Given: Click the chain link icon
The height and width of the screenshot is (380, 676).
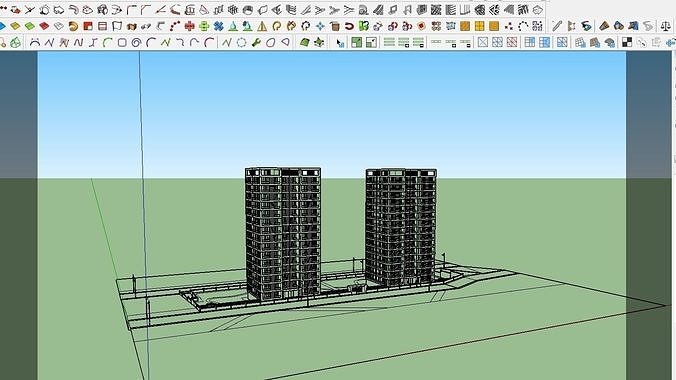Looking at the screenshot, I should point(146,26).
